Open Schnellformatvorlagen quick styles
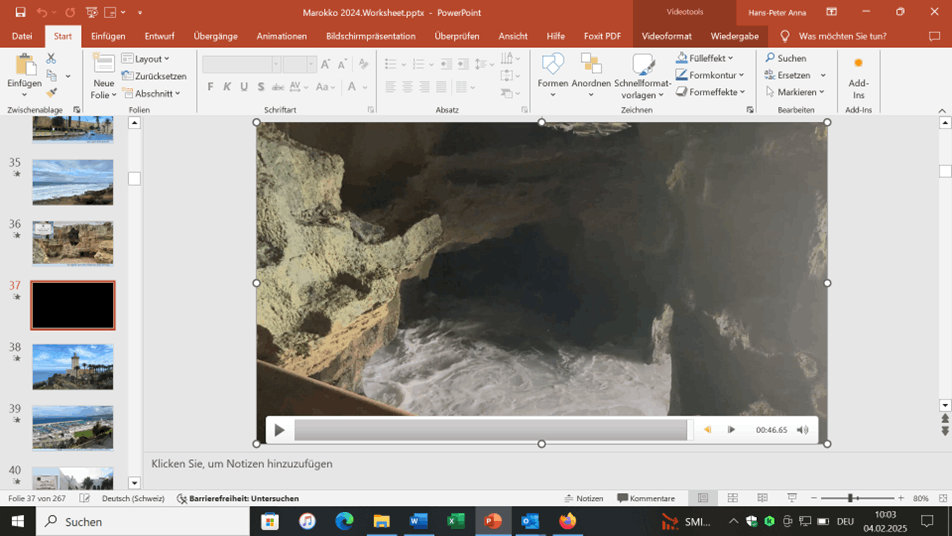The height and width of the screenshot is (536, 952). [642, 76]
